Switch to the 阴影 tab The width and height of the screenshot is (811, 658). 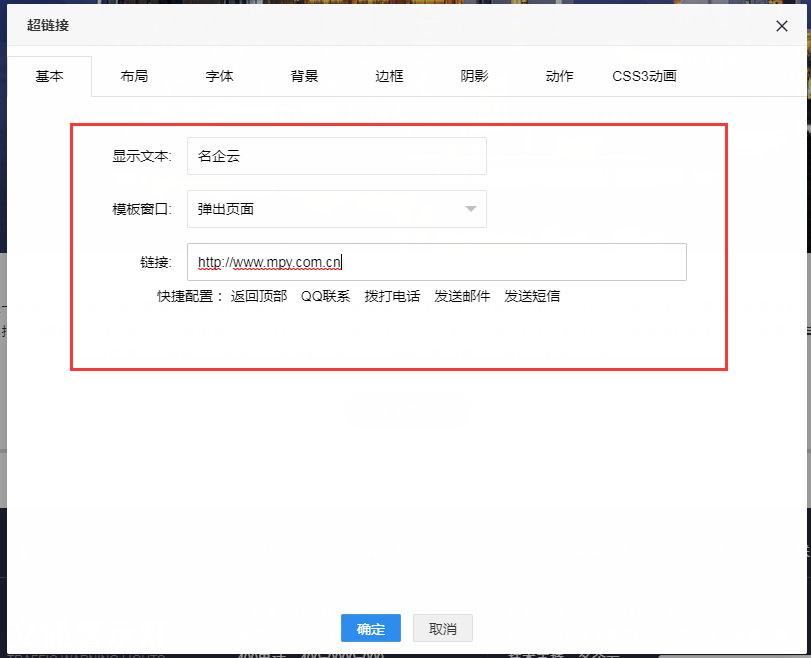click(x=474, y=76)
